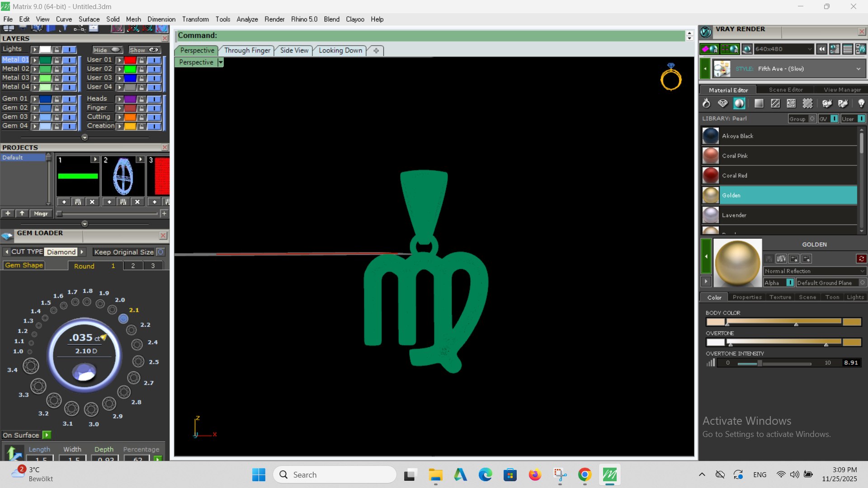Click the save icon under project 1
The image size is (868, 488).
[78, 202]
